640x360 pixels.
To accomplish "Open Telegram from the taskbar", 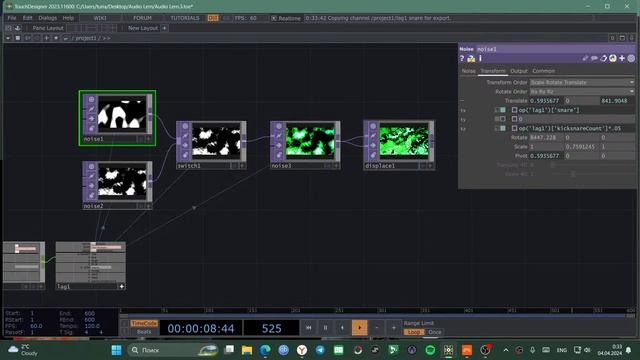I will pyautogui.click(x=320, y=350).
